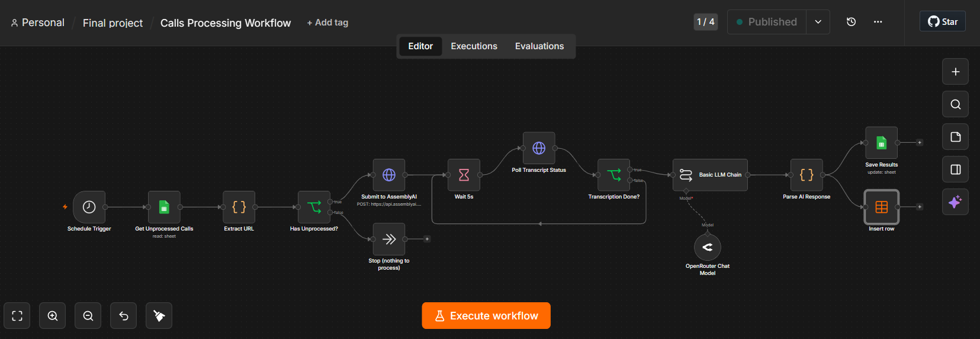Image resolution: width=980 pixels, height=339 pixels.
Task: Click the Calls Processing Workflow name
Action: 226,23
